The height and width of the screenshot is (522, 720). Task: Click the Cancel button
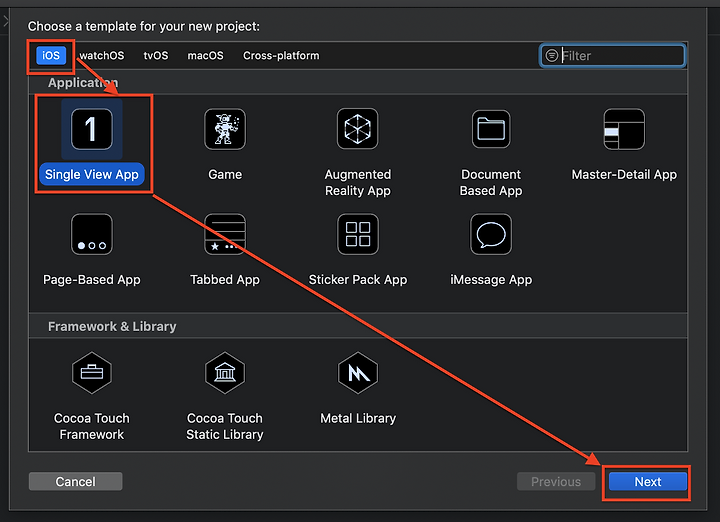point(75,482)
